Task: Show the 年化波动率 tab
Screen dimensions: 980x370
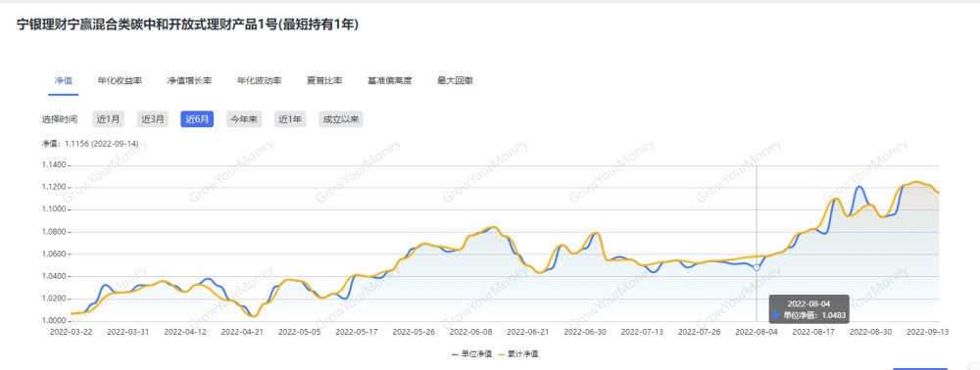Action: tap(259, 81)
